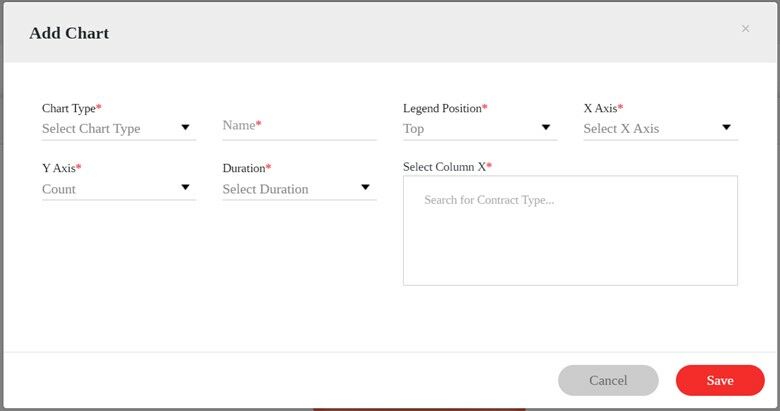Click the Duration dropdown arrow
The height and width of the screenshot is (411, 780).
tap(365, 188)
